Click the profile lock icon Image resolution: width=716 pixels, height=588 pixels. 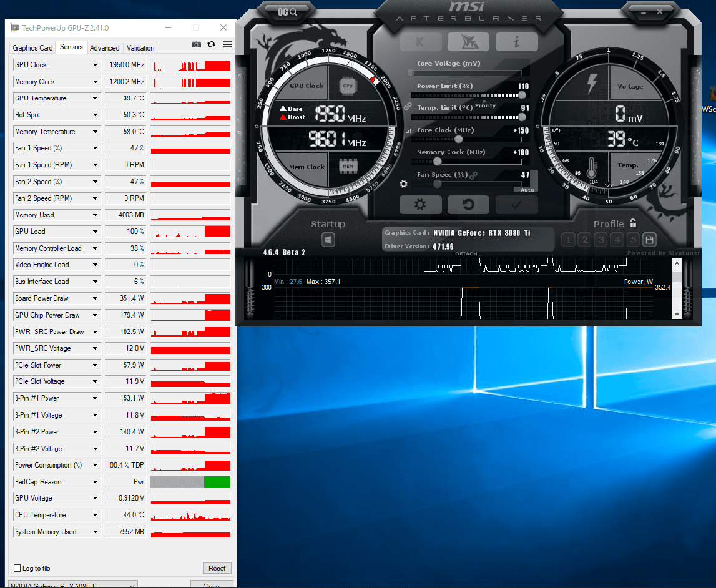[633, 223]
